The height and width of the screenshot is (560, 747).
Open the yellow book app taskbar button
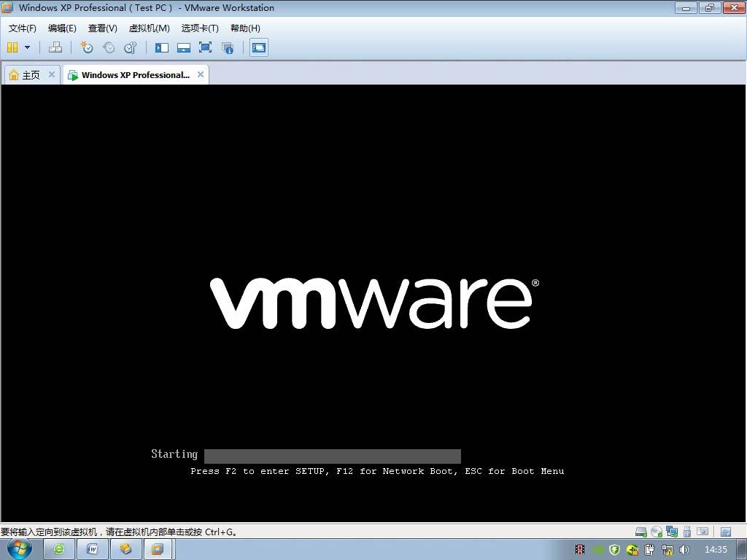pos(125,549)
